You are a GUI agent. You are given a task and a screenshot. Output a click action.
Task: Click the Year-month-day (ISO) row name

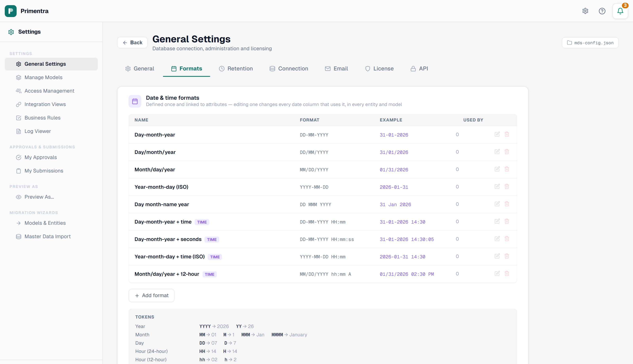161,187
